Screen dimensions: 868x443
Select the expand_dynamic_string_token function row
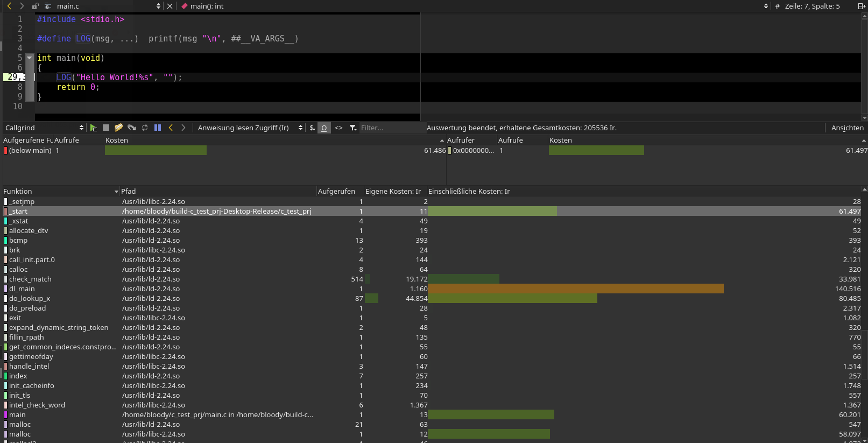click(x=432, y=327)
